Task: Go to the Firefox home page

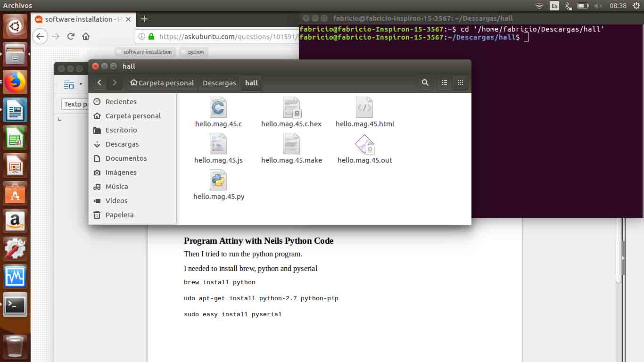Action: (x=86, y=36)
